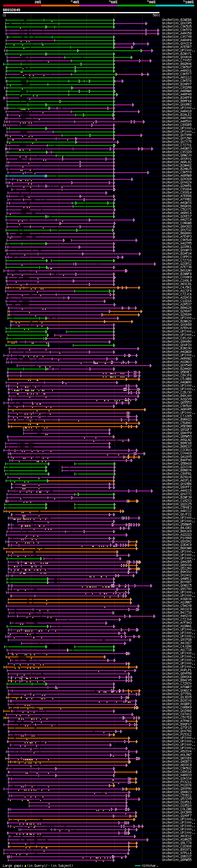The height and width of the screenshot is (868, 197).
Task: Click the cyan ~100% identity legend segment
Action: [175, 6]
